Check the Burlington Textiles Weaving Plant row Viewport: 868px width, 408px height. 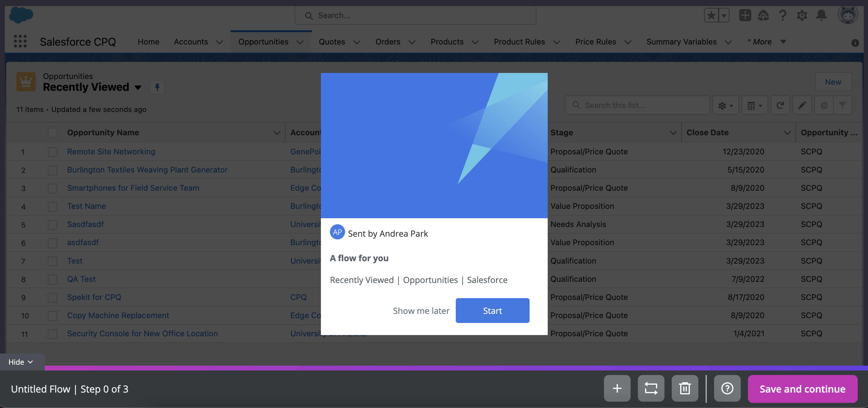(x=53, y=170)
